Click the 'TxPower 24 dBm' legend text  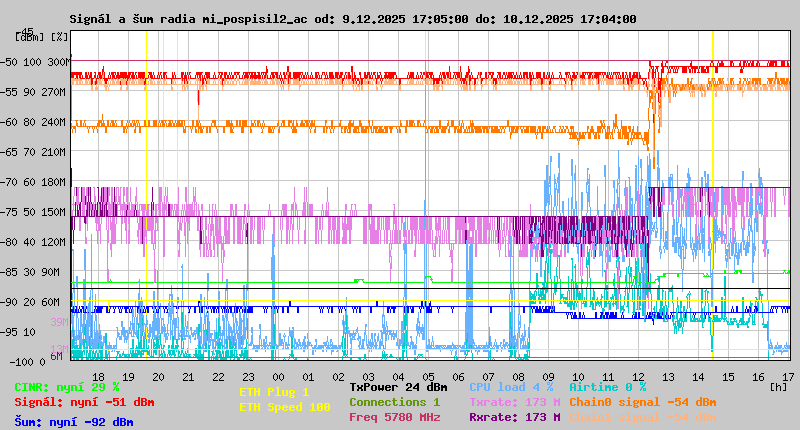[398, 386]
